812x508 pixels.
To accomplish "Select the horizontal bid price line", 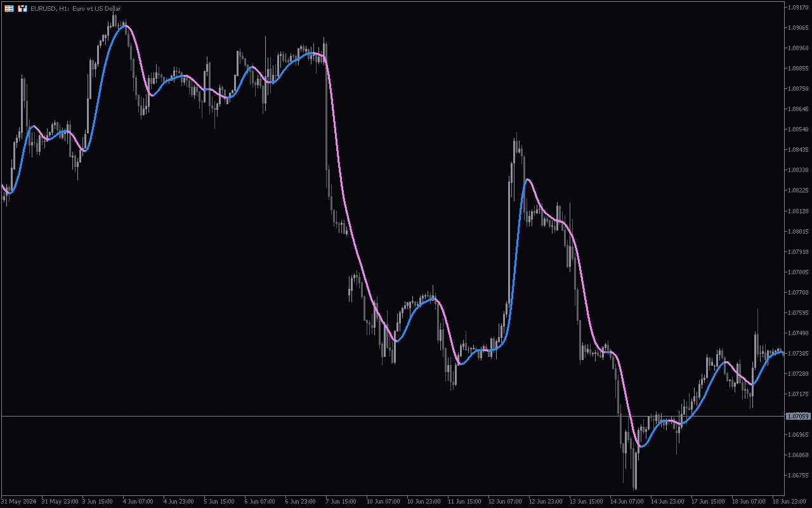I will pos(381,416).
